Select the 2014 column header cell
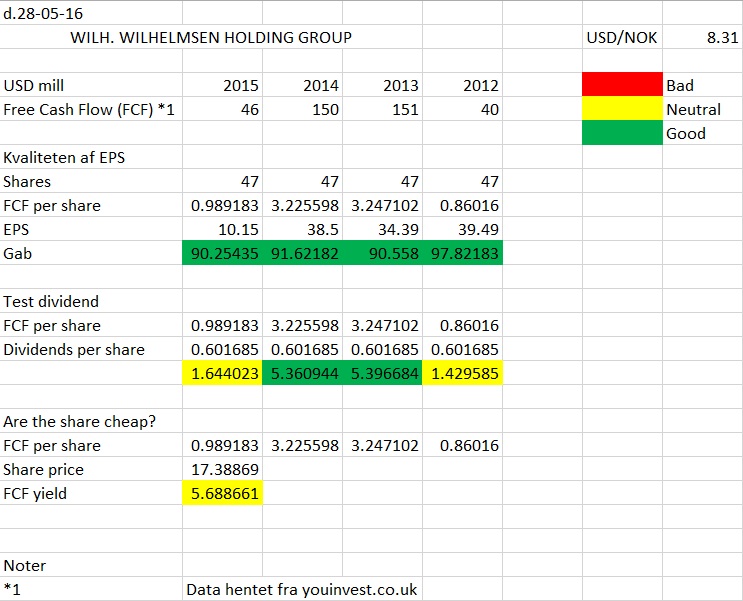Viewport: 743px width, 601px height. (302, 85)
